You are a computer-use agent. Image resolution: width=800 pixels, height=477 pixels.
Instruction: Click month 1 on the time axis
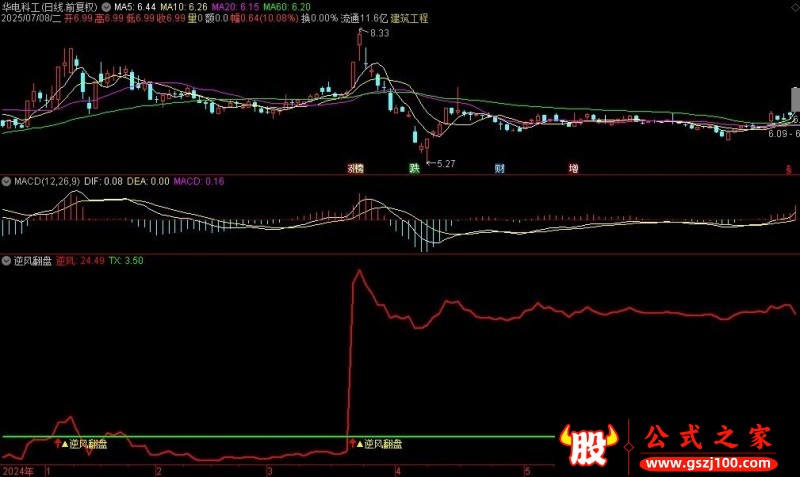pyautogui.click(x=48, y=471)
